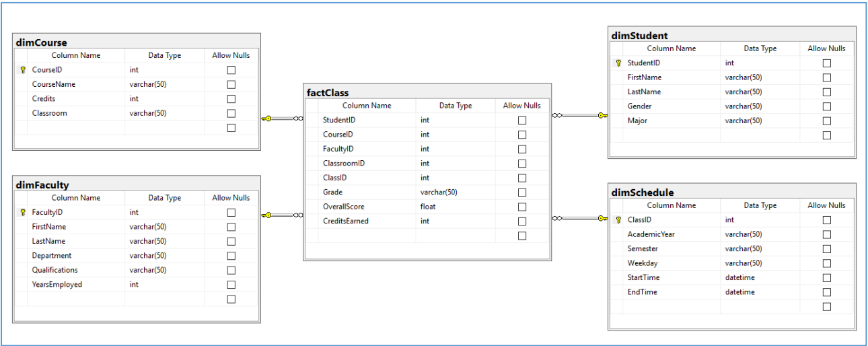Select the StudentID column name in factClass
This screenshot has width=868, height=346.
[x=339, y=120]
